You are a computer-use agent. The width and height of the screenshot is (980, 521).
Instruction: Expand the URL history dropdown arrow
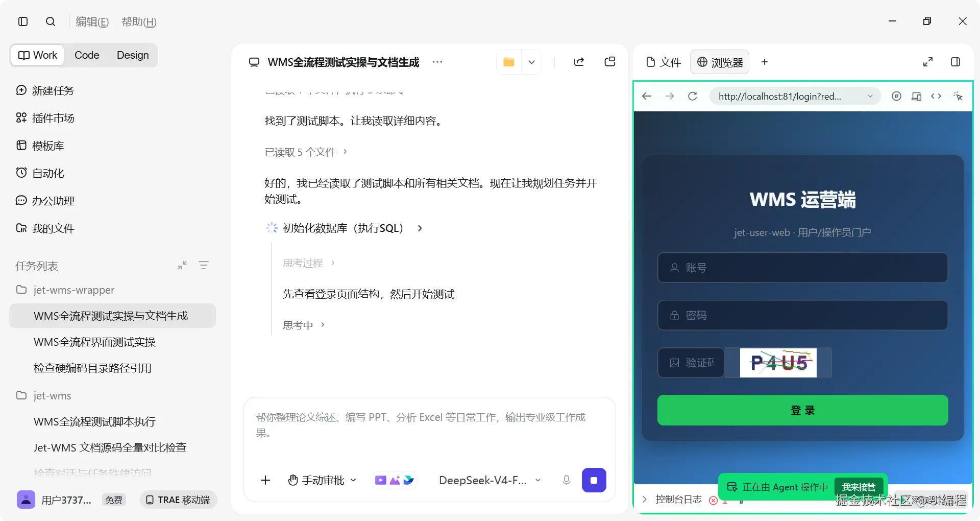(870, 96)
